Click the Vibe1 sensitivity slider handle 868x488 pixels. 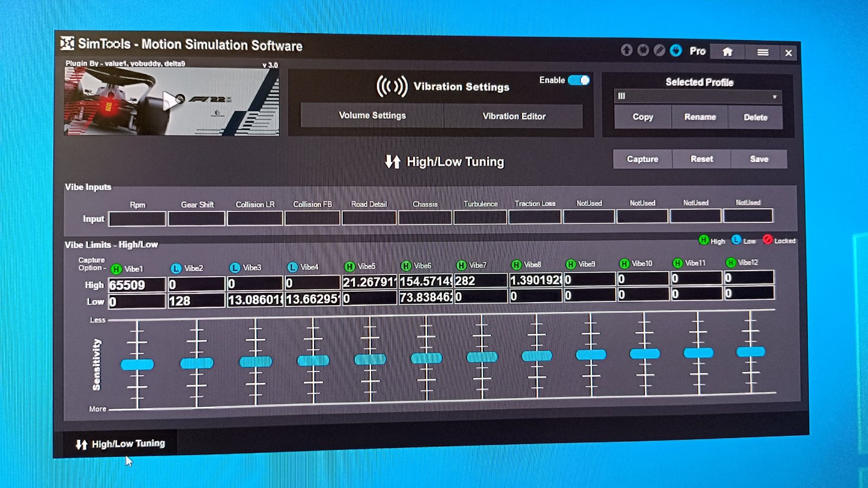[137, 364]
